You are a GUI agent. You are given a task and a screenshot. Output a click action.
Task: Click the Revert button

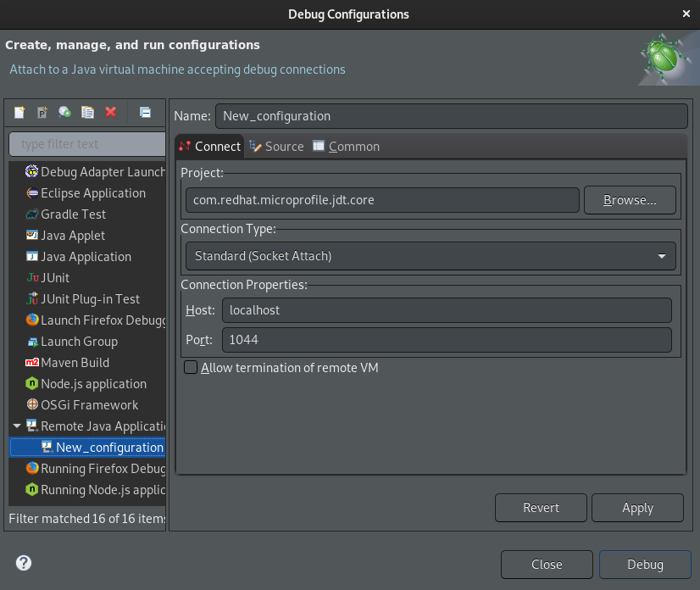click(541, 508)
